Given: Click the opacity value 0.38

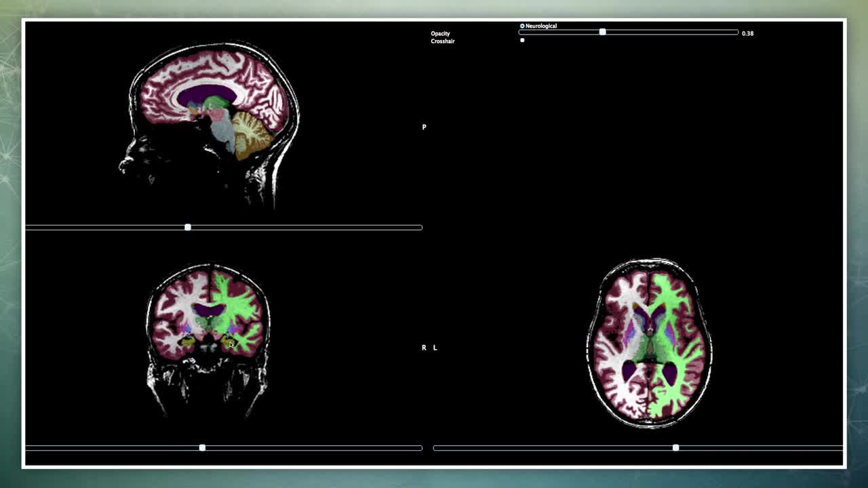Looking at the screenshot, I should [x=747, y=33].
